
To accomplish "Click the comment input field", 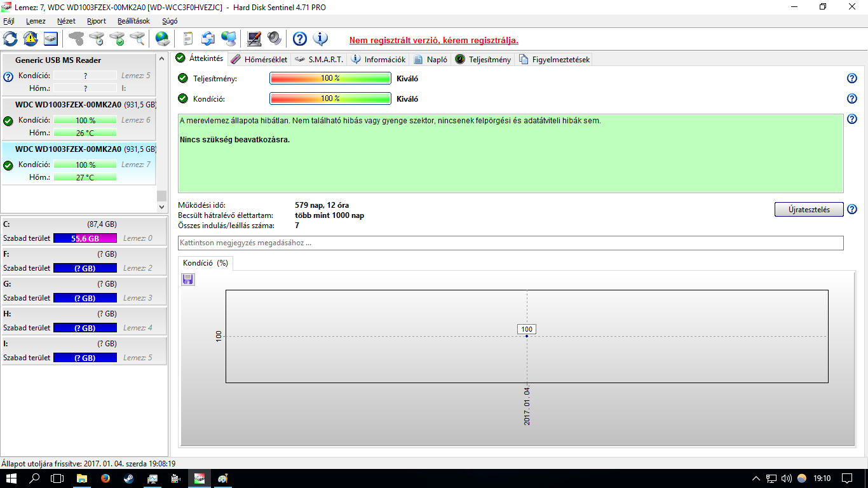I will [511, 243].
